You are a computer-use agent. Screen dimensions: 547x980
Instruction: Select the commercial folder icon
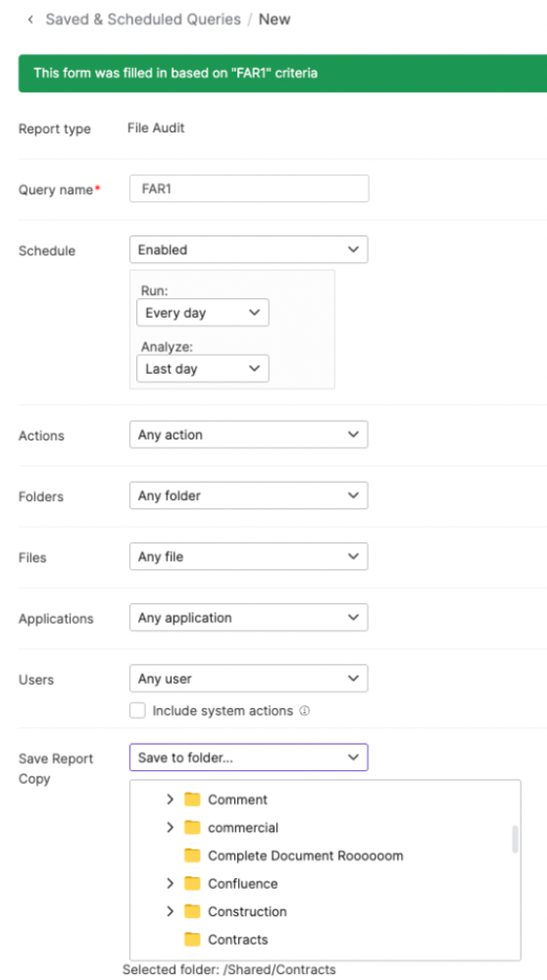pyautogui.click(x=192, y=828)
